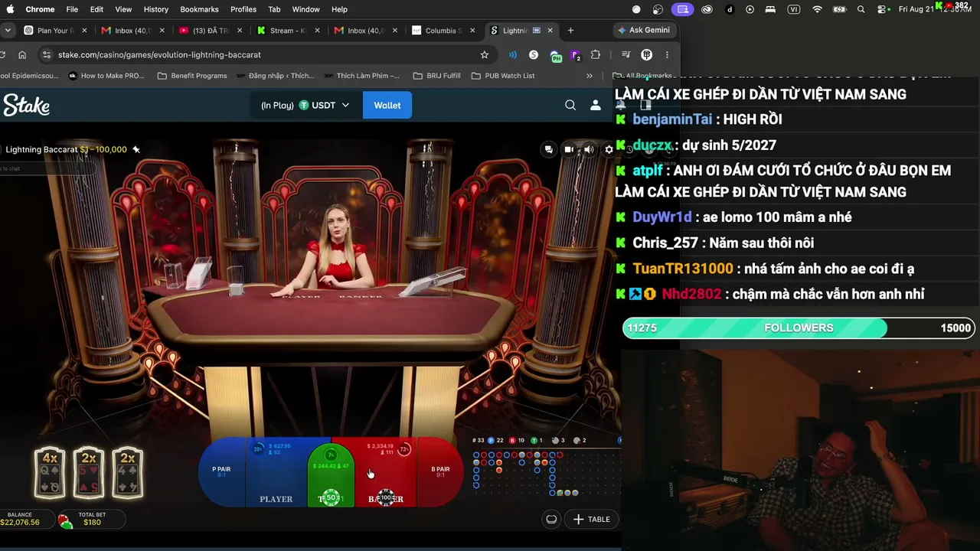Toggle the game video camera icon
980x551 pixels.
click(569, 149)
